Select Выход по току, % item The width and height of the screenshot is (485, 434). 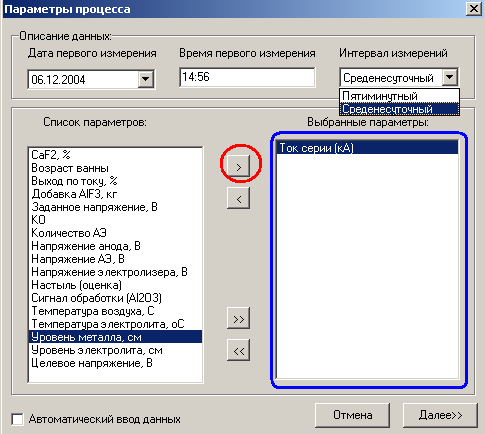115,181
